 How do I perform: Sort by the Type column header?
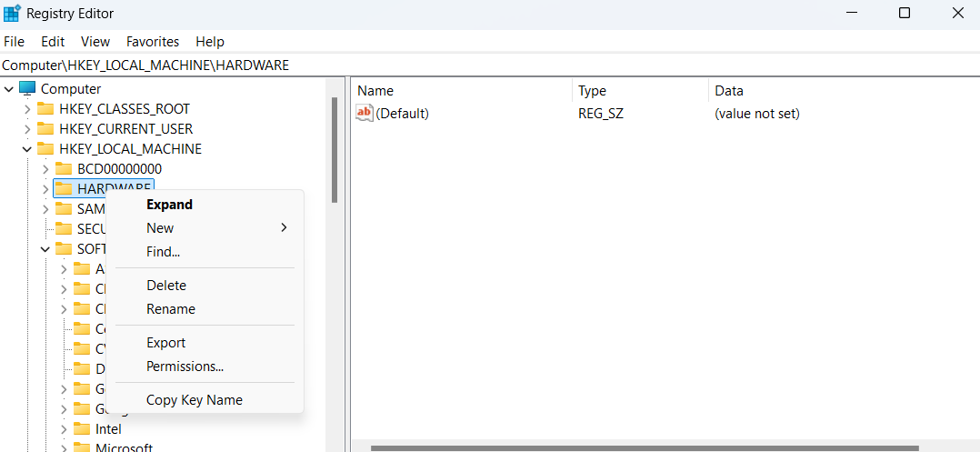point(641,91)
